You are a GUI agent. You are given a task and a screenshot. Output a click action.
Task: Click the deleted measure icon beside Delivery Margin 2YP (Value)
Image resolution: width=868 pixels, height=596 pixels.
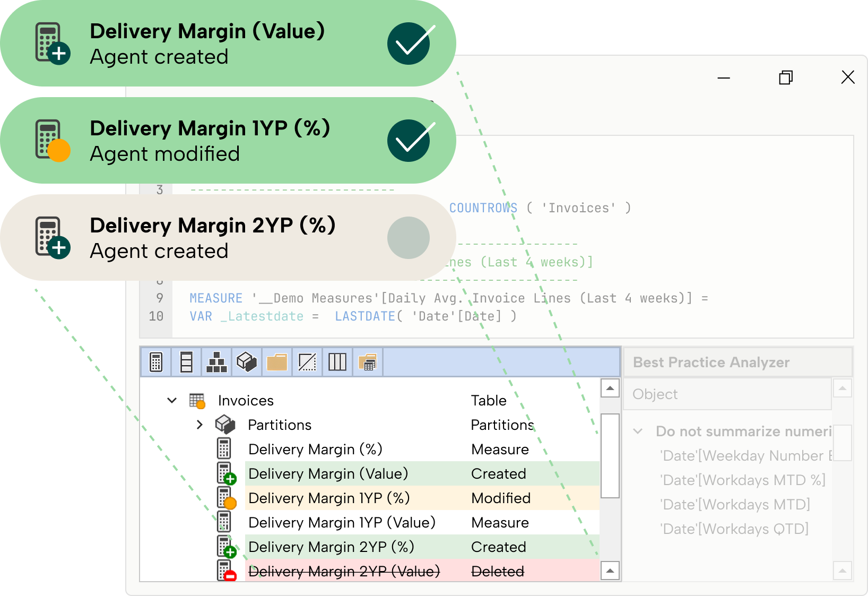pos(226,571)
